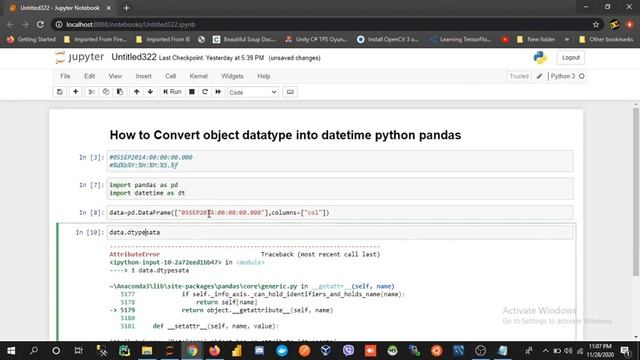The height and width of the screenshot is (360, 640).
Task: Open the Help menu
Action: [264, 76]
